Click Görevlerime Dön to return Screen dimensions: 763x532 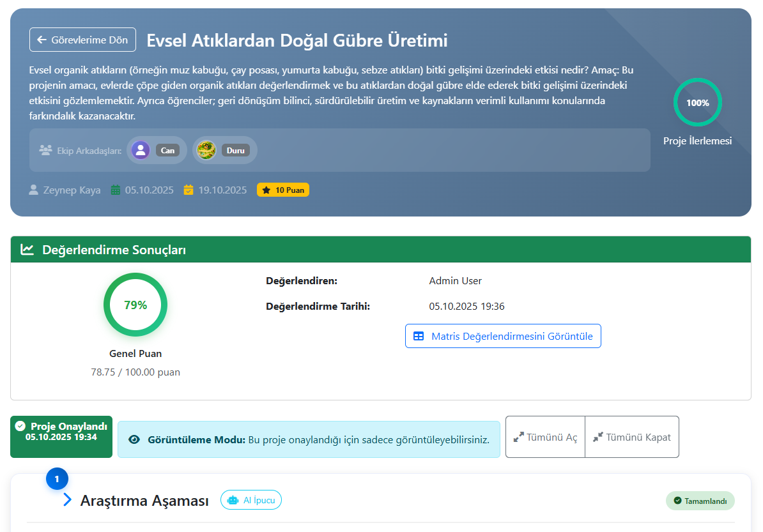[x=82, y=39]
